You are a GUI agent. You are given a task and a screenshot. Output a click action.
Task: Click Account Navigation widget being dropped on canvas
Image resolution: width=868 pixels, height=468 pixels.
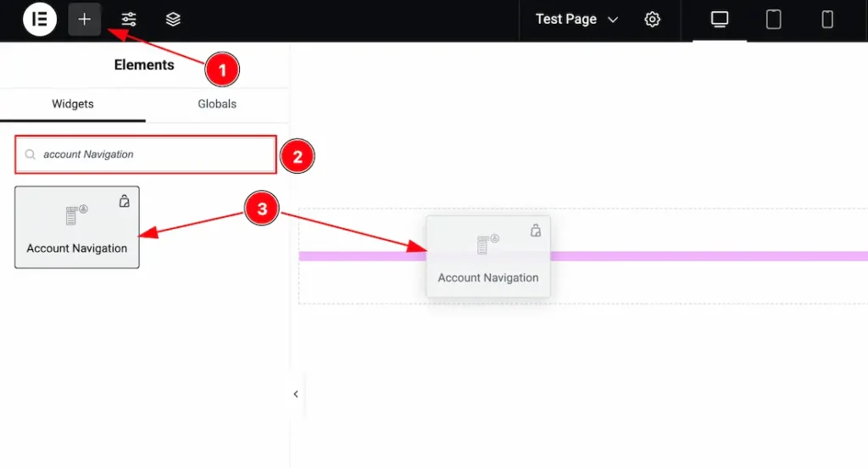488,256
